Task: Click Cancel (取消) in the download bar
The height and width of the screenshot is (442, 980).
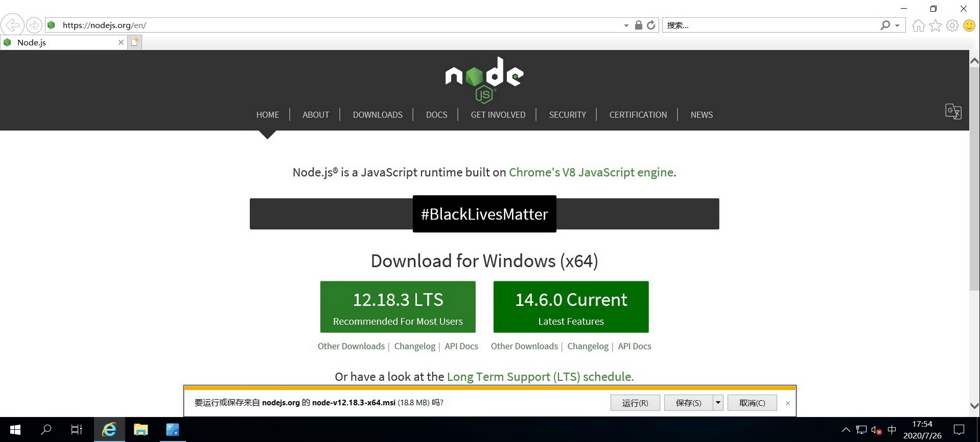Action: pos(752,403)
